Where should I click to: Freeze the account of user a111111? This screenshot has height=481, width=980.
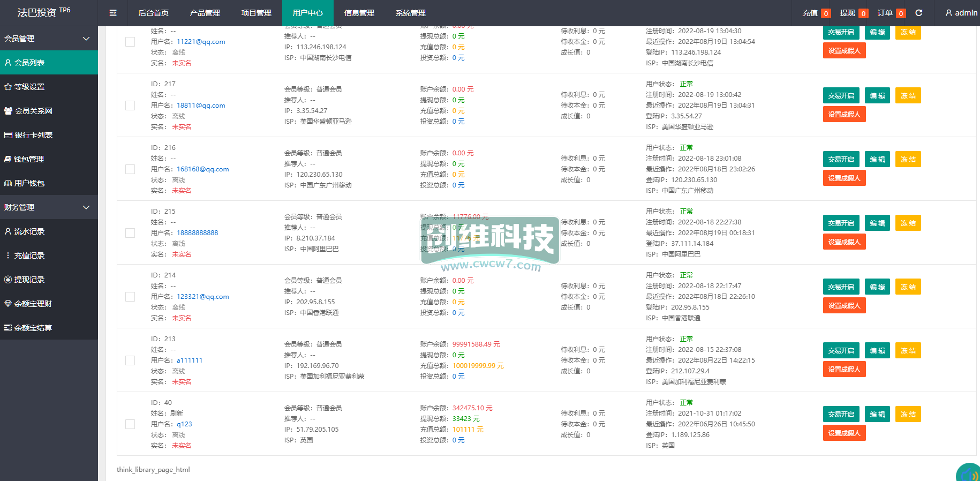(x=908, y=351)
